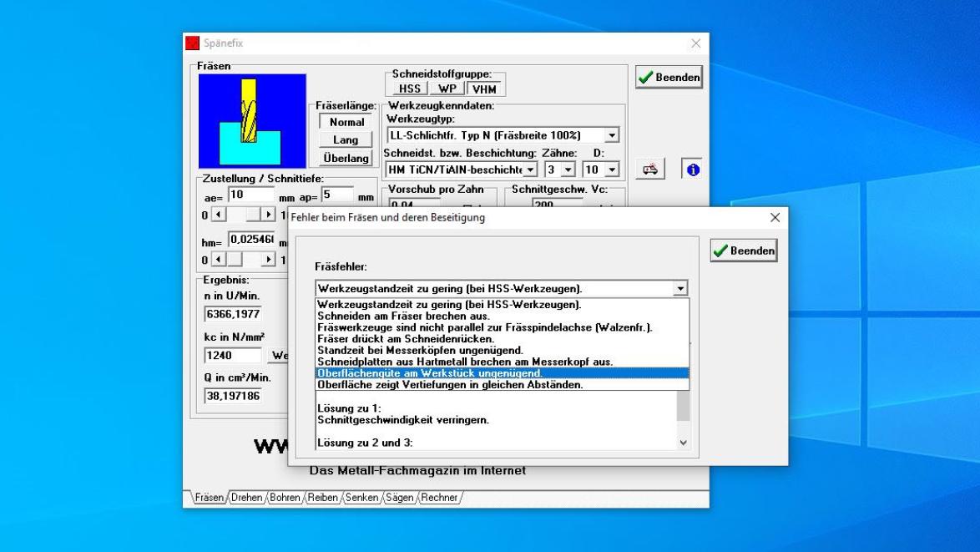Open the Zähne dropdown showing 3
980x552 pixels.
(x=568, y=170)
